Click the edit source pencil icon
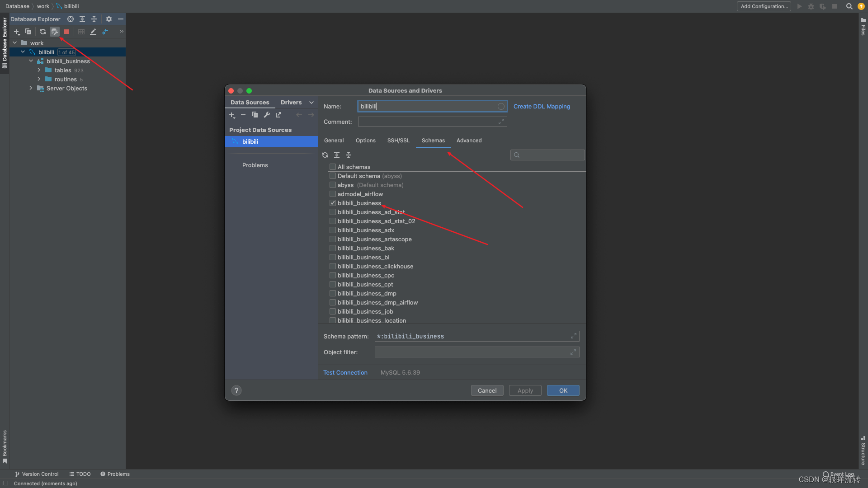The height and width of the screenshot is (488, 868). (x=93, y=32)
